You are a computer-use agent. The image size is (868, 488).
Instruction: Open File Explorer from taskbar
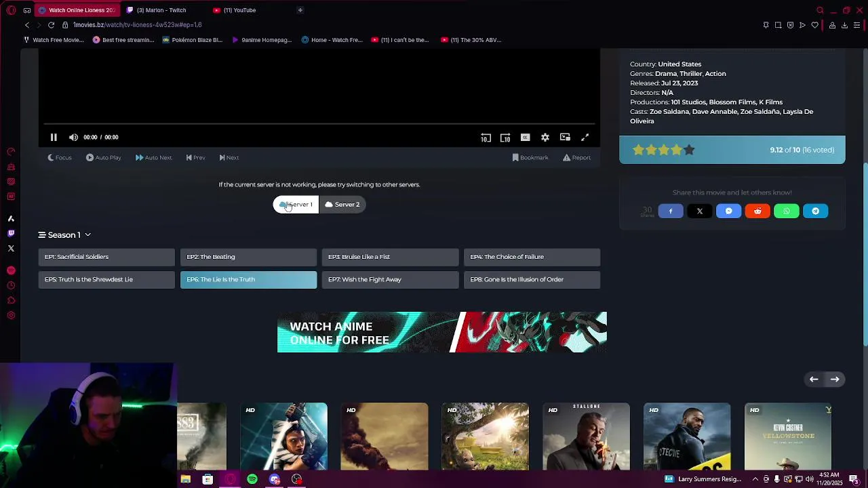pyautogui.click(x=185, y=479)
